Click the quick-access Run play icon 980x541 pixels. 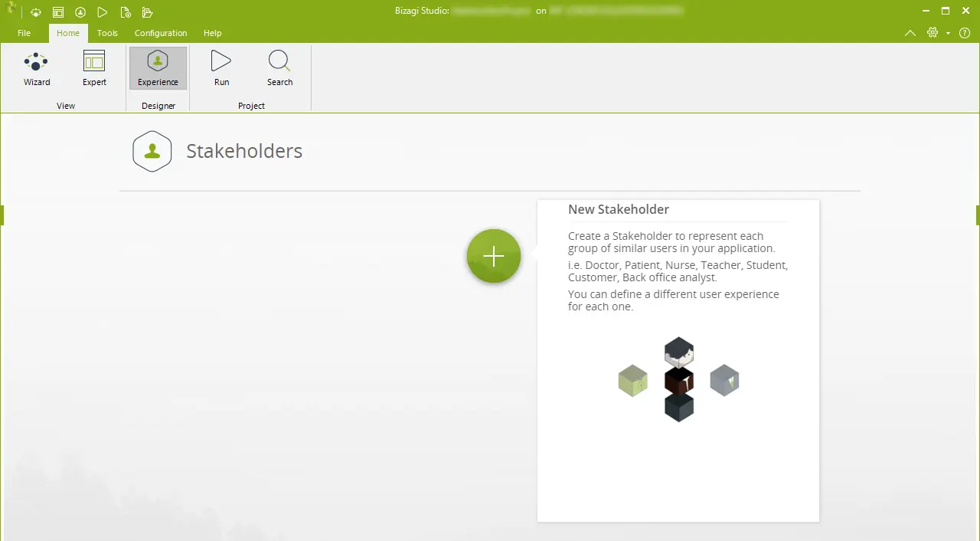pyautogui.click(x=103, y=12)
